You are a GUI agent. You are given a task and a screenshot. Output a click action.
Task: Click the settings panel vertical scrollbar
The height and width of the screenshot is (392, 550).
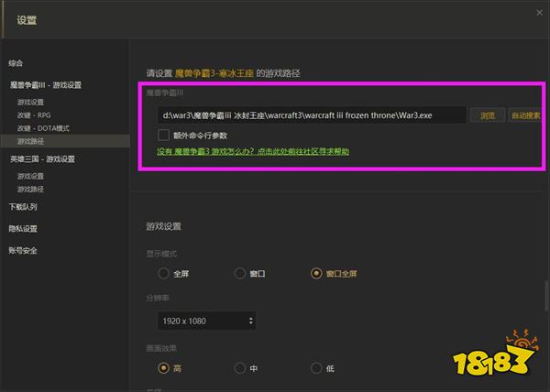(x=546, y=295)
